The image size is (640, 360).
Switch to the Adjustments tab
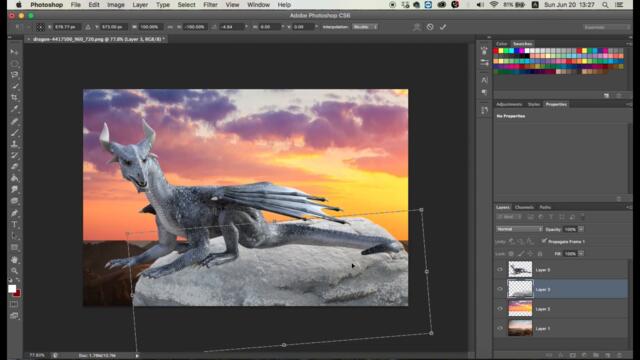tap(509, 104)
